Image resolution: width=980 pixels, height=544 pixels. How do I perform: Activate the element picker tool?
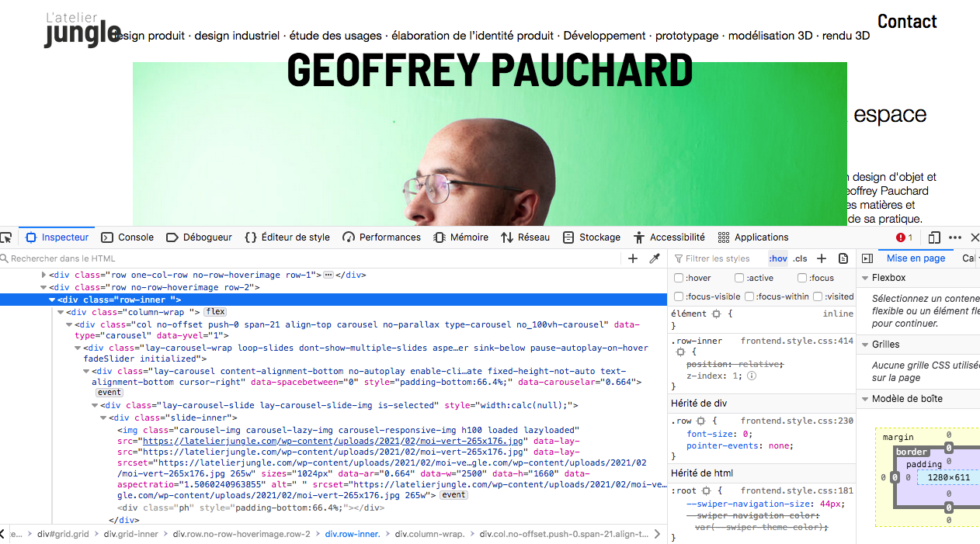click(x=6, y=237)
